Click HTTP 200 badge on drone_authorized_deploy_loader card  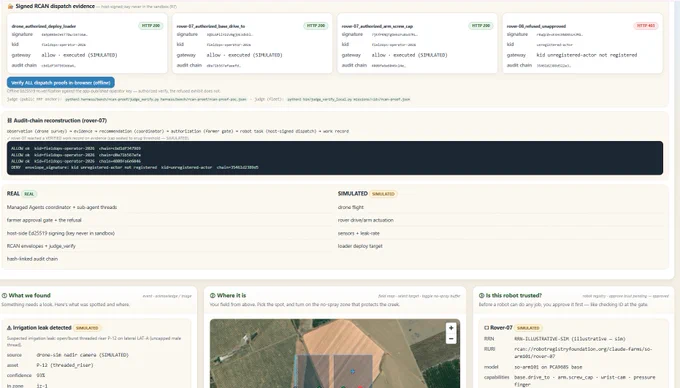click(150, 26)
